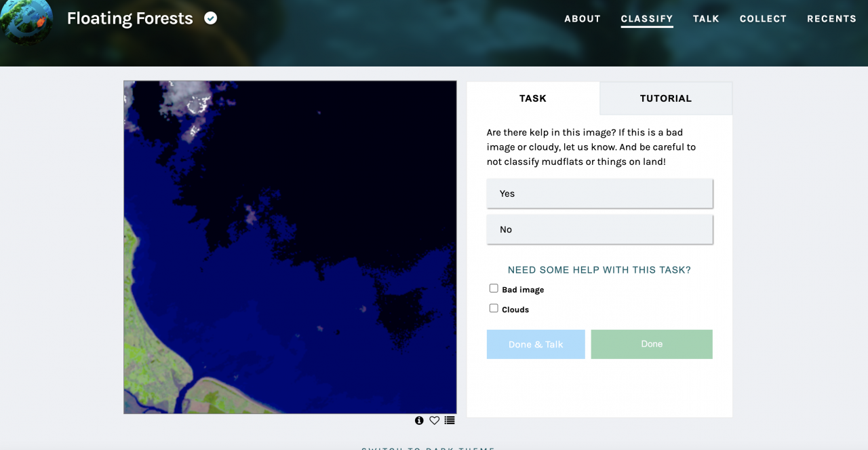This screenshot has height=450, width=868.
Task: Navigate to Collect
Action: 763,19
